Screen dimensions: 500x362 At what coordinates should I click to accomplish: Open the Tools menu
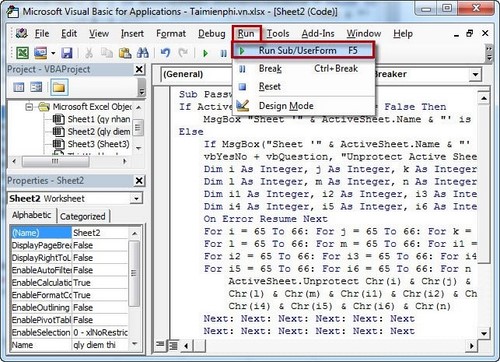[x=278, y=33]
